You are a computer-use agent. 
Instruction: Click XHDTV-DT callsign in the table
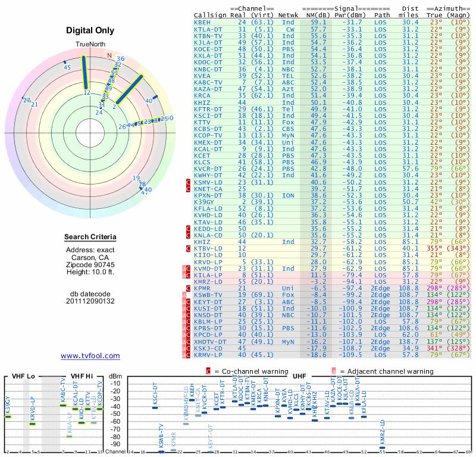210,342
